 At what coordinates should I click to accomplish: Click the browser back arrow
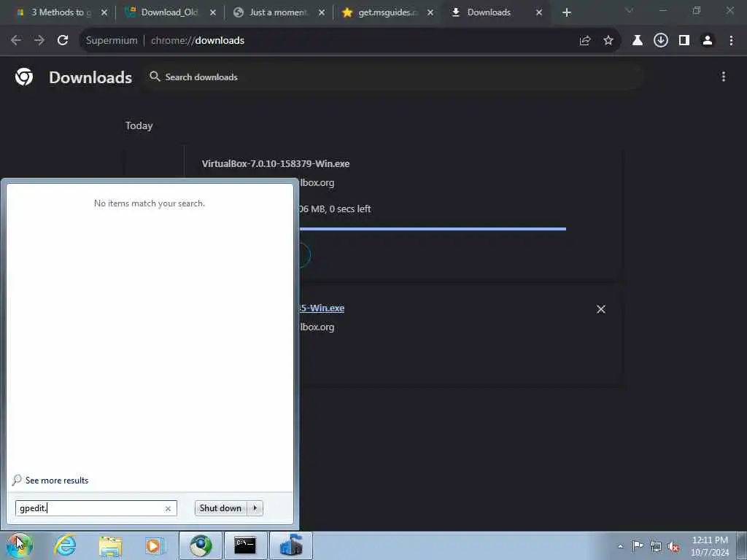point(16,41)
